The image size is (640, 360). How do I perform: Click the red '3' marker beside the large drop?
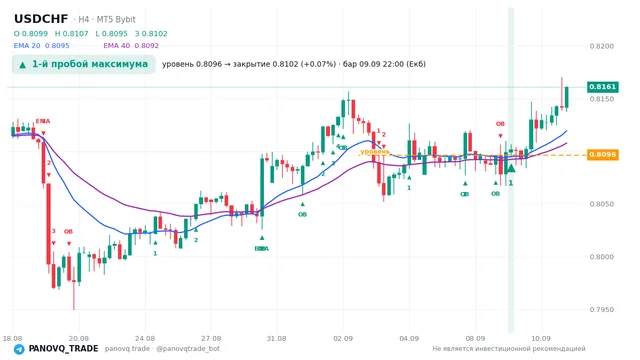coord(53,231)
